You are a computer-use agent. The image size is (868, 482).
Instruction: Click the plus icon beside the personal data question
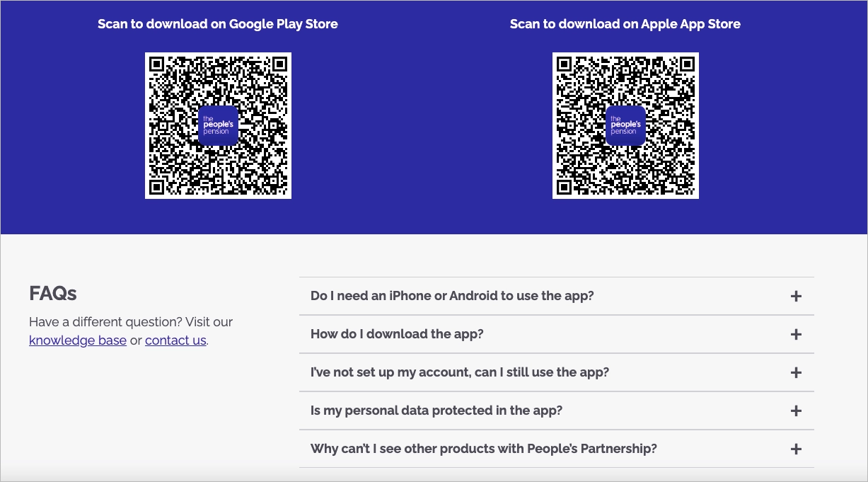(796, 411)
